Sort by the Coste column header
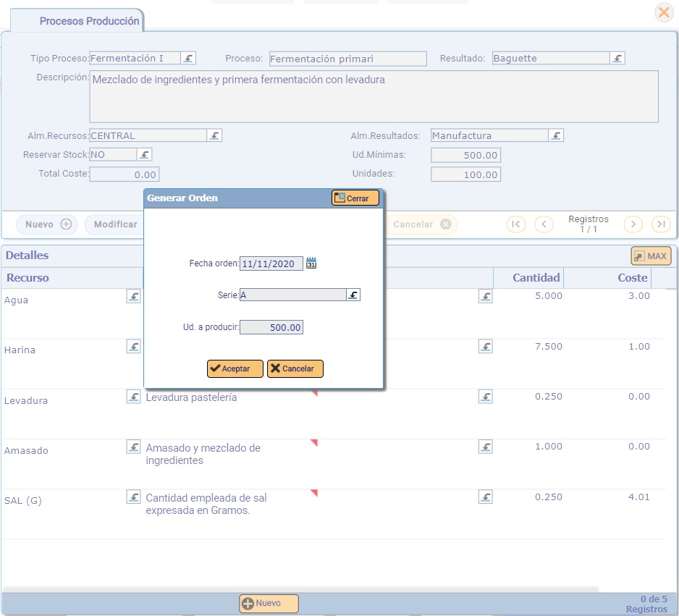Screen dimensions: 679x616 point(632,278)
